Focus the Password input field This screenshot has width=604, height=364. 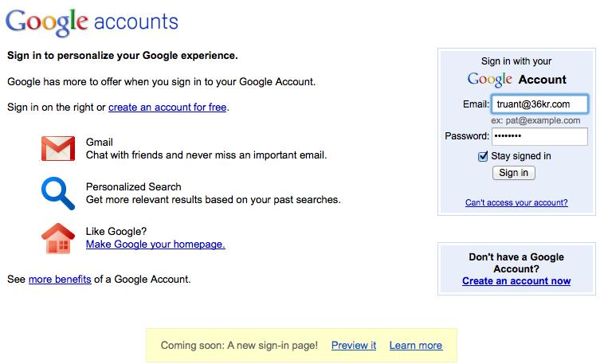click(x=539, y=136)
